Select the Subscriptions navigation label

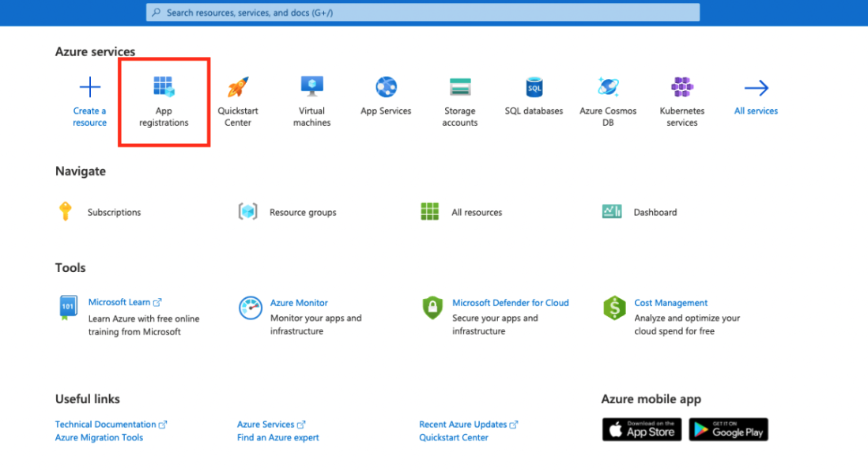pyautogui.click(x=114, y=212)
